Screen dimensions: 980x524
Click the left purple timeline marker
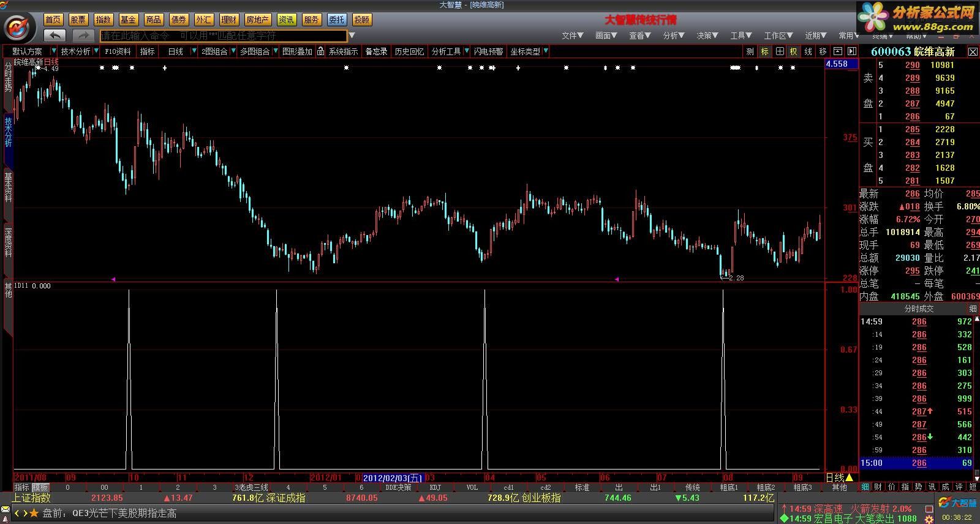pyautogui.click(x=113, y=279)
